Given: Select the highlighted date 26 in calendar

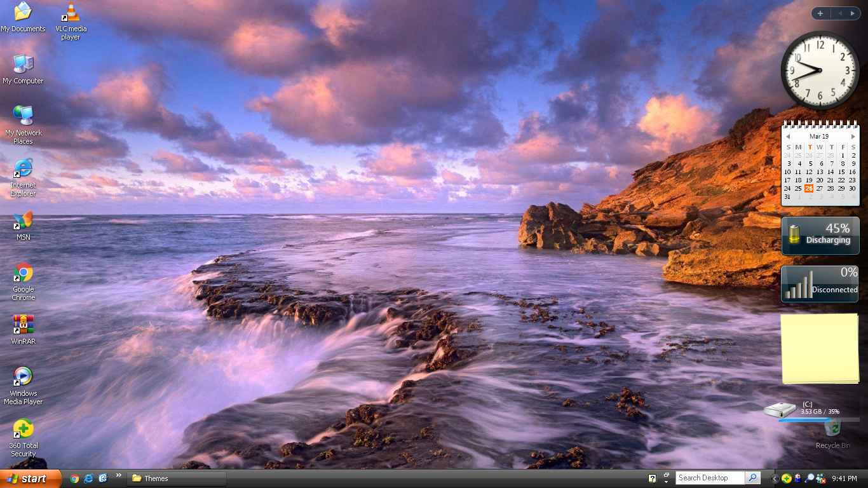Looking at the screenshot, I should (x=809, y=188).
